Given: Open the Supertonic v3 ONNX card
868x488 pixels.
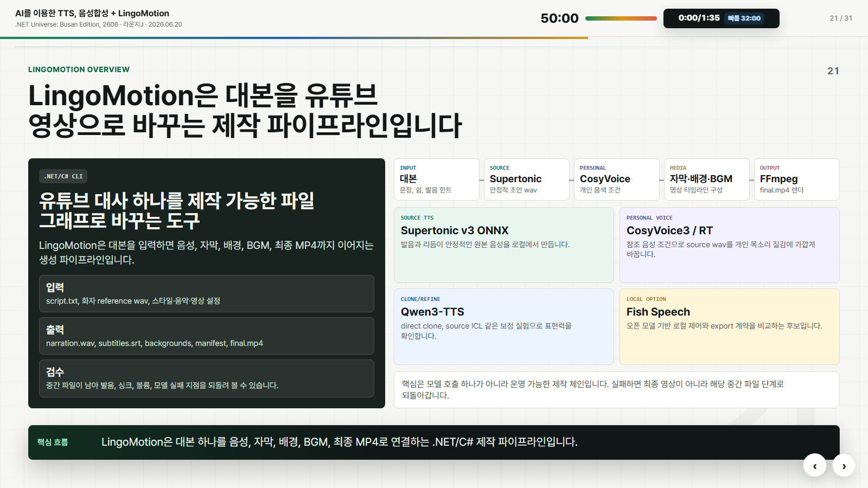Looking at the screenshot, I should pos(504,245).
